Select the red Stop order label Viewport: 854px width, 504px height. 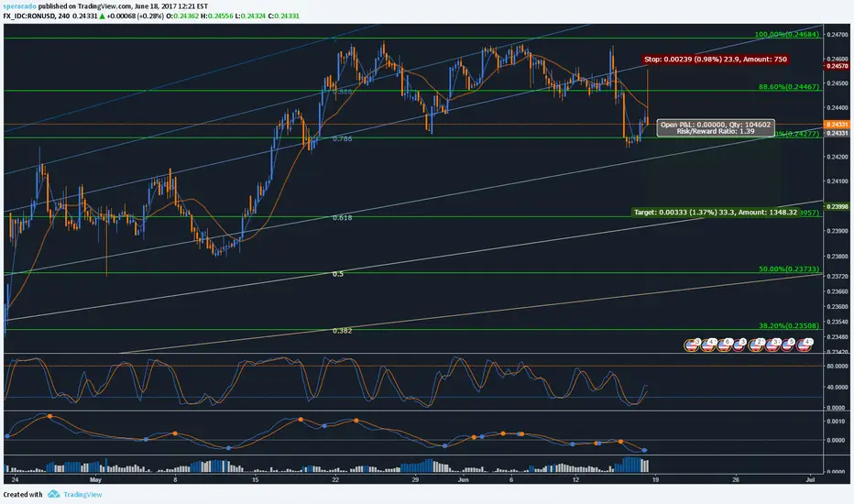point(715,59)
